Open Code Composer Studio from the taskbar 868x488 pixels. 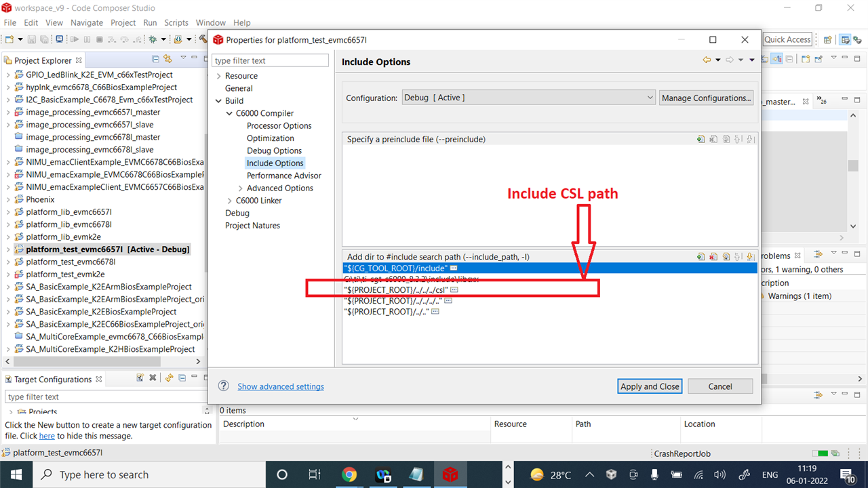pyautogui.click(x=450, y=474)
